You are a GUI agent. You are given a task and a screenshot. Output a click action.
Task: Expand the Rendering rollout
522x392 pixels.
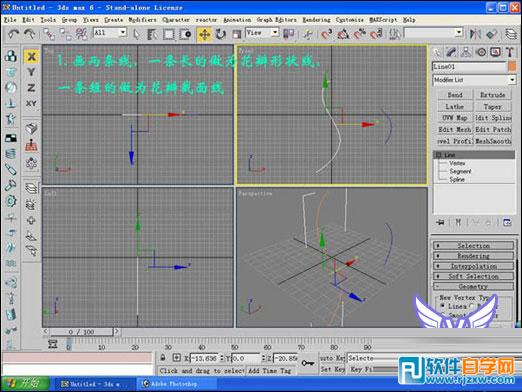473,256
